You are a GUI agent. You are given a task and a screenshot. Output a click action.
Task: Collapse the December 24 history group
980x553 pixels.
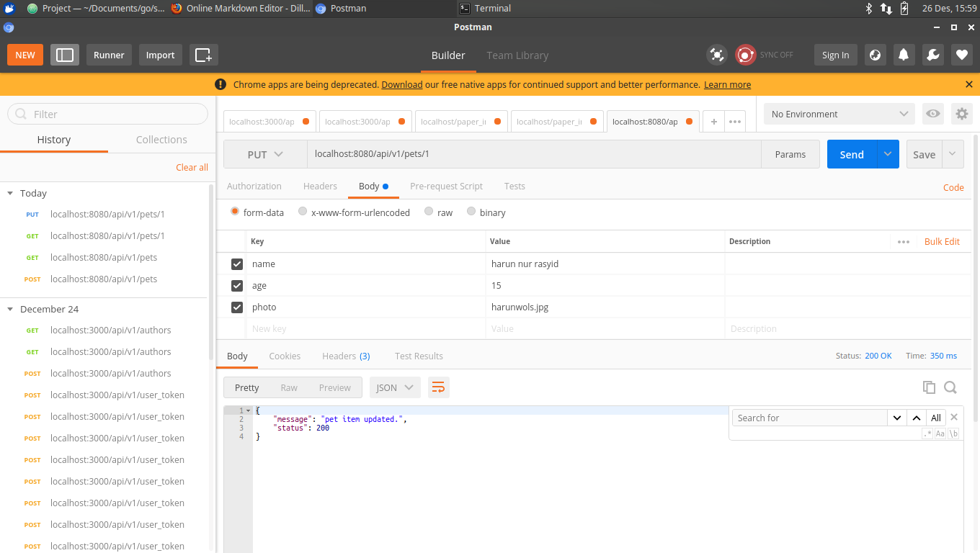(10, 309)
